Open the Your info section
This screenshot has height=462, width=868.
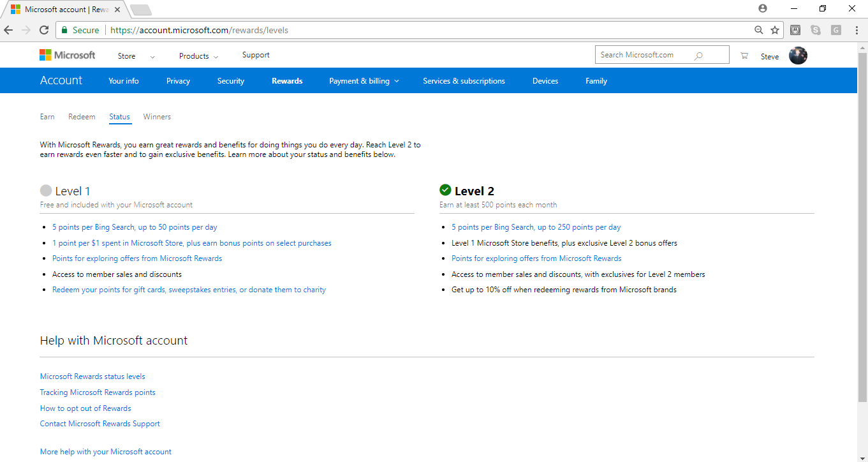(x=124, y=81)
